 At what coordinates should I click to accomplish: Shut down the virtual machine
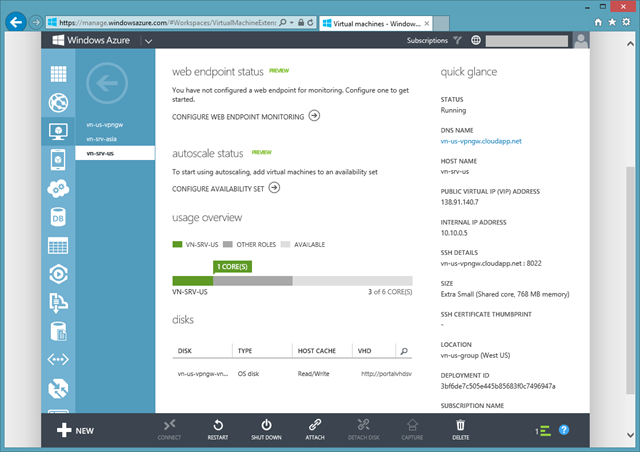266,430
